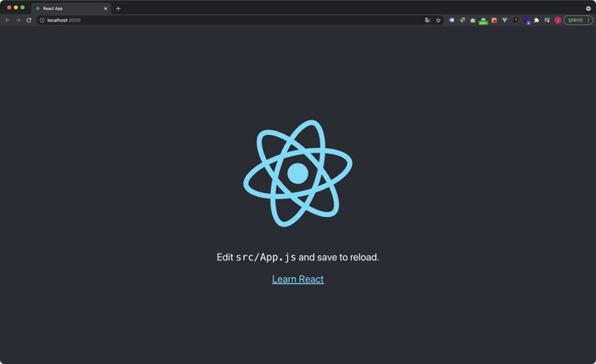Viewport: 596px width, 364px height.
Task: Open the translate page icon
Action: pos(427,20)
